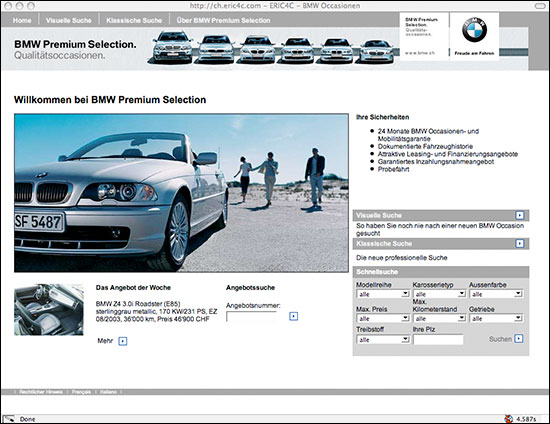550x424 pixels.
Task: Expand the Getriebe dropdown
Action: [496, 318]
